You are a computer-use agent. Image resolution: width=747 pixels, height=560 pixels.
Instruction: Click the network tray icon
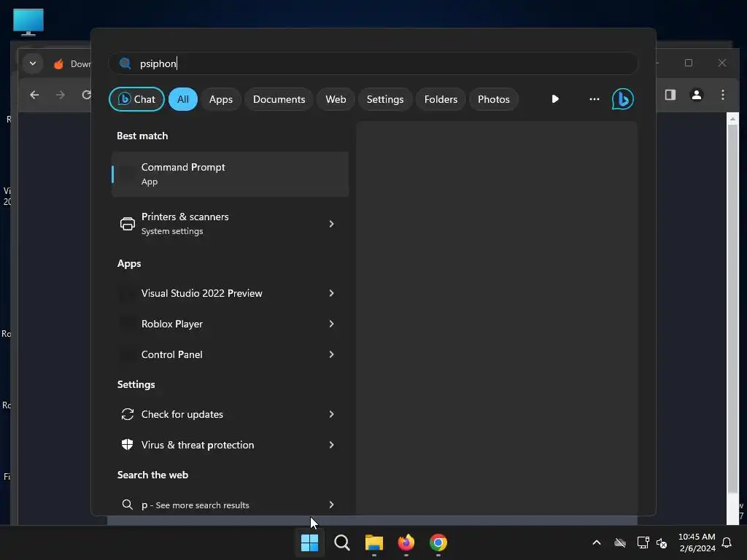643,542
